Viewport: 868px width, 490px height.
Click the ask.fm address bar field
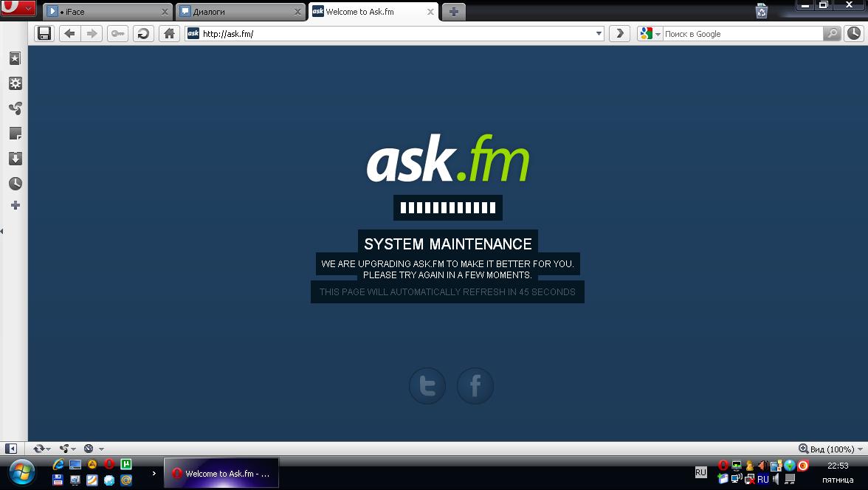394,34
